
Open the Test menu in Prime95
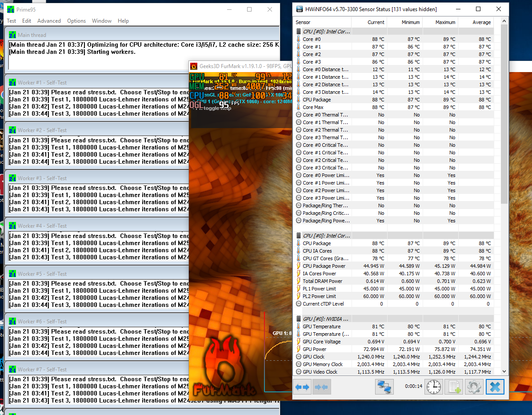11,21
